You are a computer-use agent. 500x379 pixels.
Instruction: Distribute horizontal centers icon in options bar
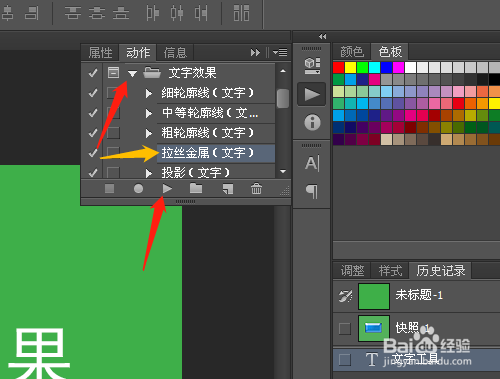point(177,13)
